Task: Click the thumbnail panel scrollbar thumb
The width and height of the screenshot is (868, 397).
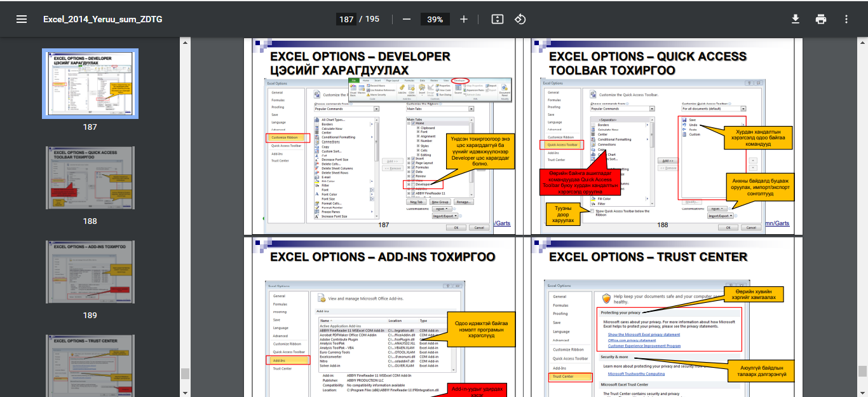Action: point(185,373)
